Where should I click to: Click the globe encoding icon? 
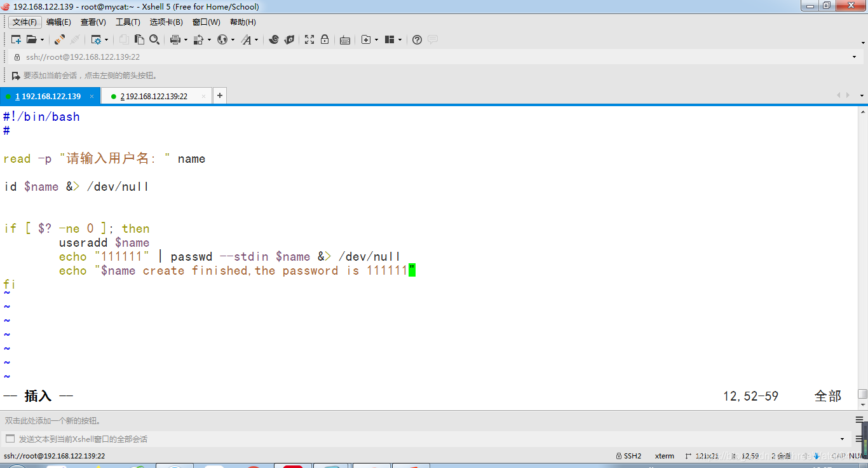(222, 39)
